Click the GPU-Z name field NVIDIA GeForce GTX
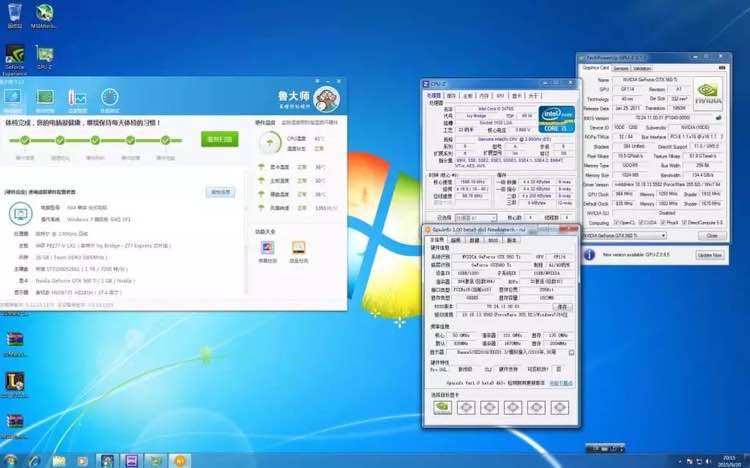750x468 pixels. coord(651,79)
